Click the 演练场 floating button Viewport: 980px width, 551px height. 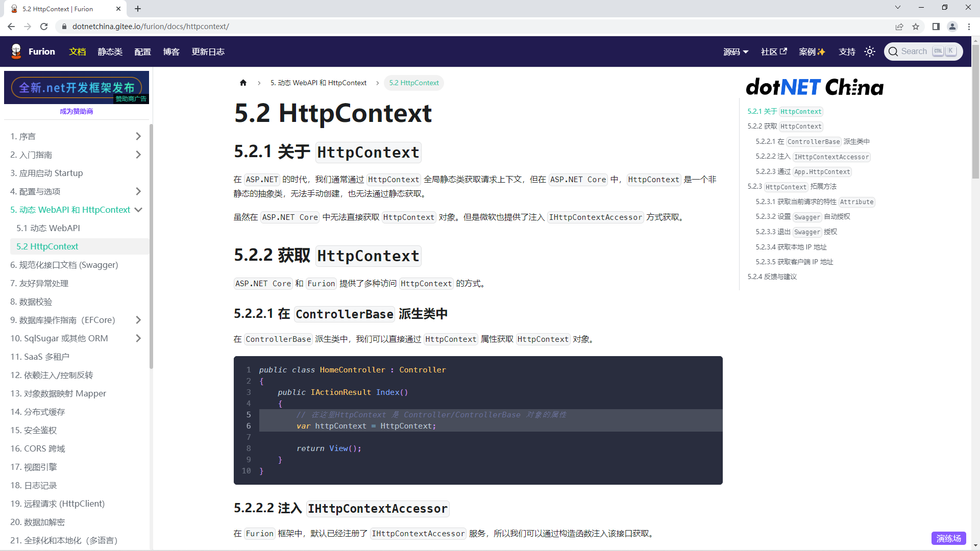coord(948,538)
